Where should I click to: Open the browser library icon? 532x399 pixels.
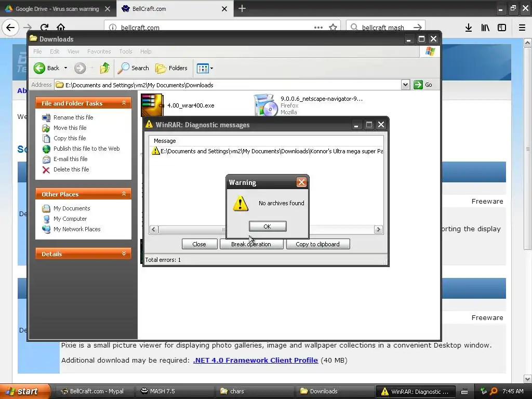click(485, 28)
